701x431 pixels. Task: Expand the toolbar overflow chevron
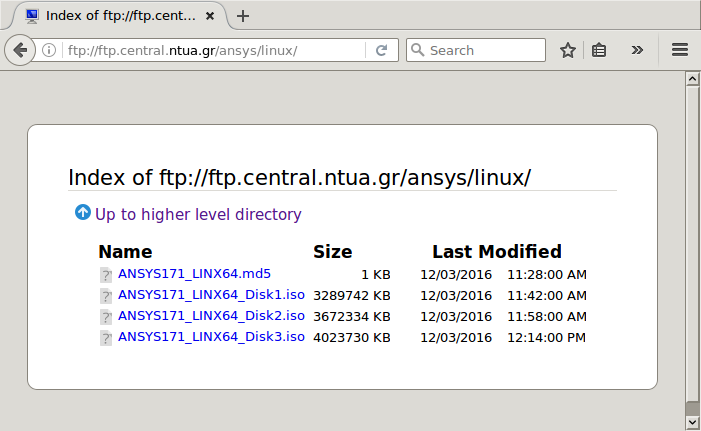click(x=637, y=50)
